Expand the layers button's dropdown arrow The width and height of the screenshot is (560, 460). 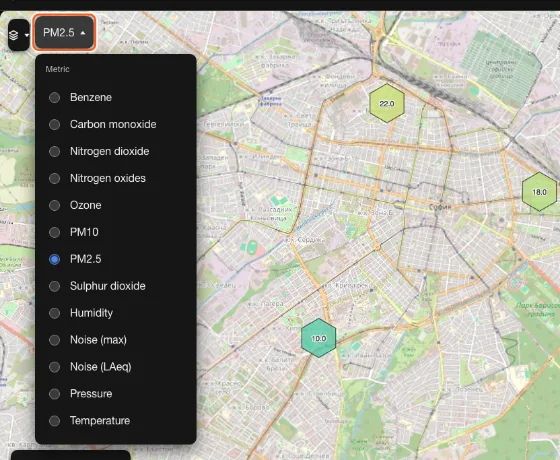point(26,35)
